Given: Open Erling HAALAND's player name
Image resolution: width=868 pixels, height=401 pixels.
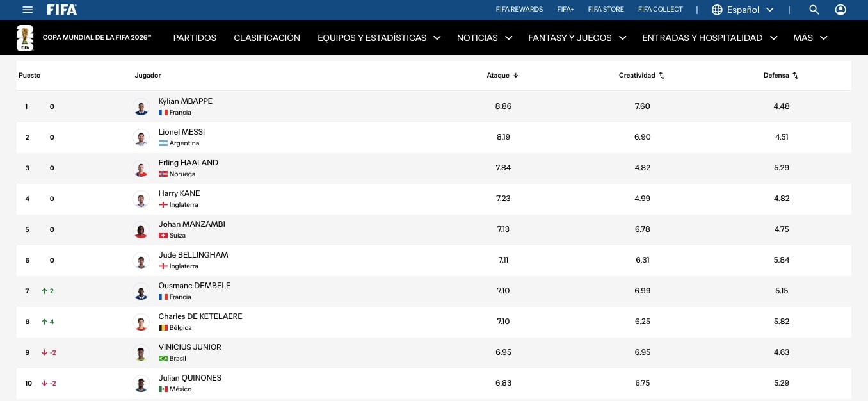Looking at the screenshot, I should [188, 163].
